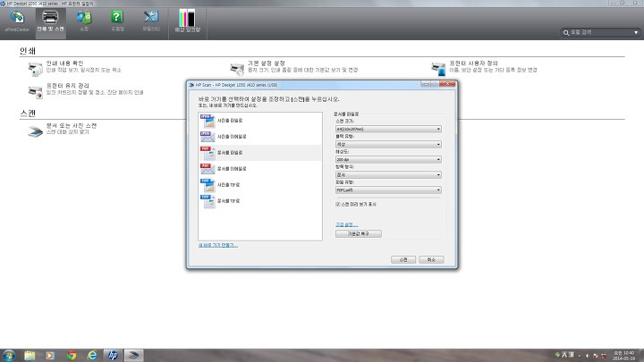644x362 pixels.
Task: Open 프린터 사용자 정의 customization
Action: (x=484, y=67)
